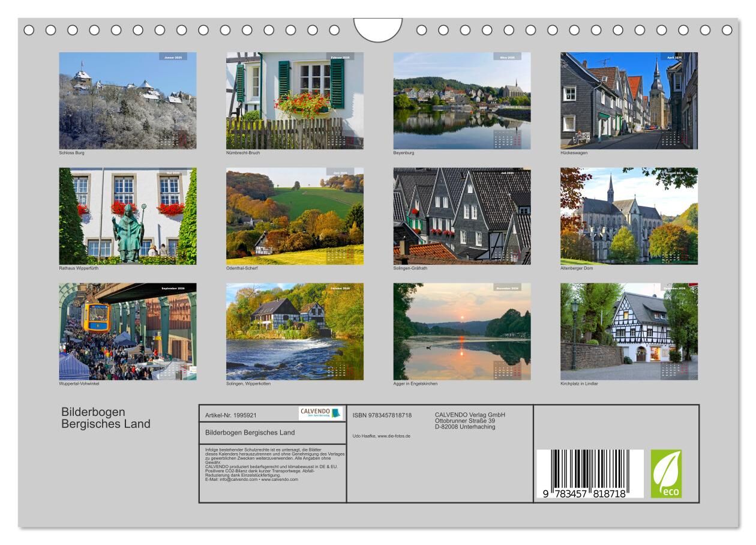The width and height of the screenshot is (756, 545).
Task: Select the Altenberger Dom photo
Action: (629, 216)
